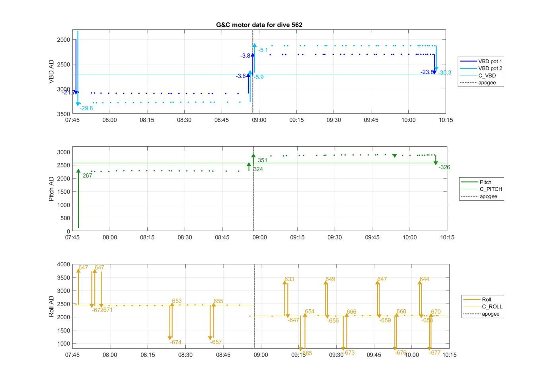The height and width of the screenshot is (392, 557).
Task: Click the '-29.8' VBD data label
Action: tap(86, 108)
